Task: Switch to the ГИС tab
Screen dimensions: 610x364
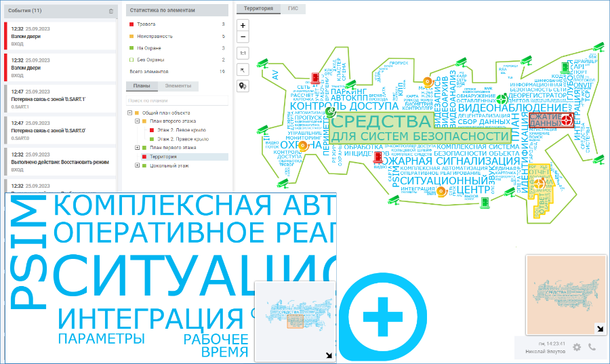Action: [293, 9]
